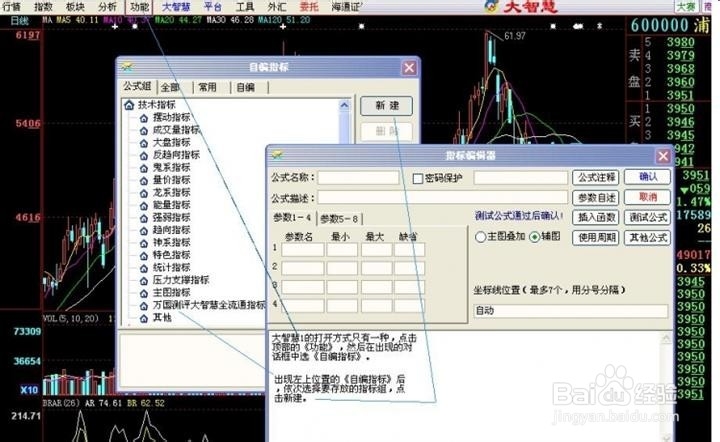This screenshot has height=442, width=720.
Task: Select 摆动指标 folder icon
Action: tap(144, 118)
